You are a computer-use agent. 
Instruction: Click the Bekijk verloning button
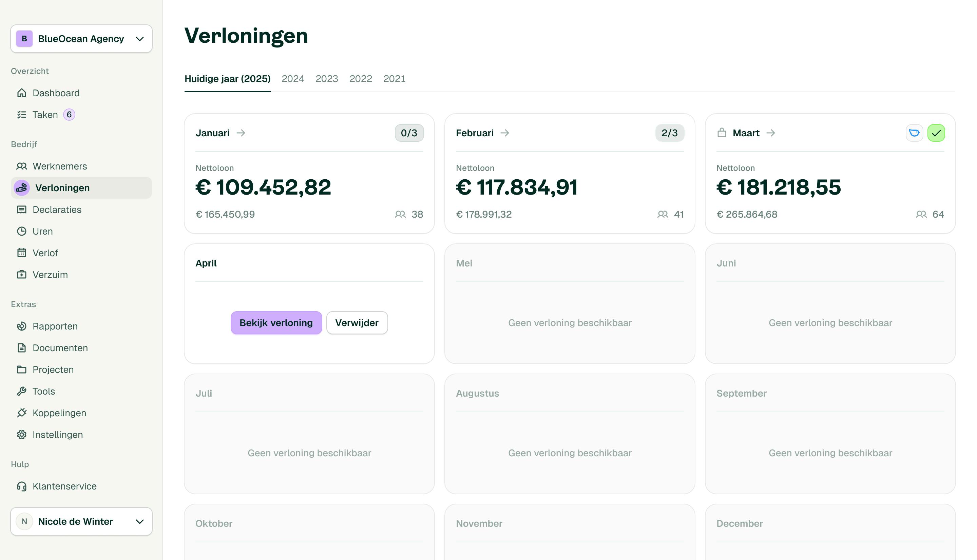(x=276, y=323)
